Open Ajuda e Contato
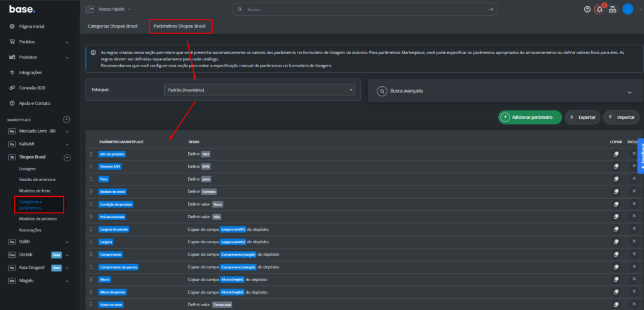Viewport: 644px width, 310px height. pyautogui.click(x=35, y=104)
